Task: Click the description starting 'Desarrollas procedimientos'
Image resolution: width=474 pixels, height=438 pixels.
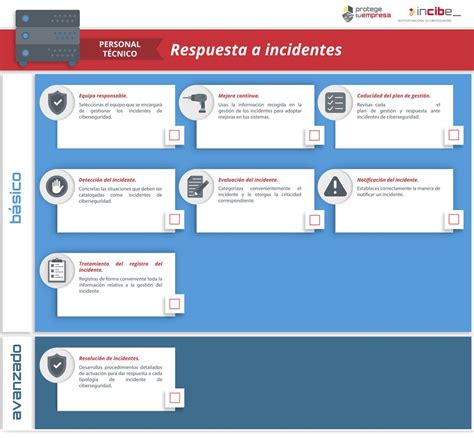Action: (x=120, y=376)
